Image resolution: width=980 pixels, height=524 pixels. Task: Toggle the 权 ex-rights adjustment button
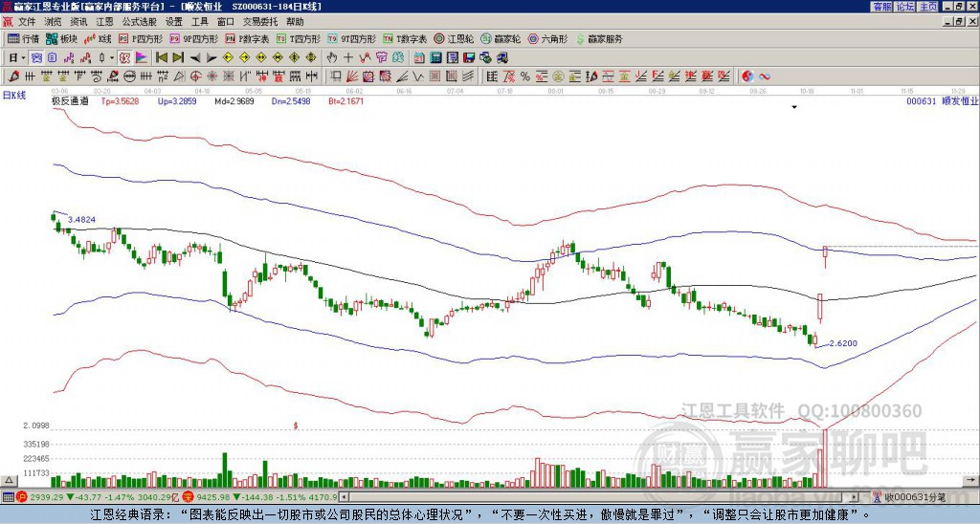pos(124,58)
